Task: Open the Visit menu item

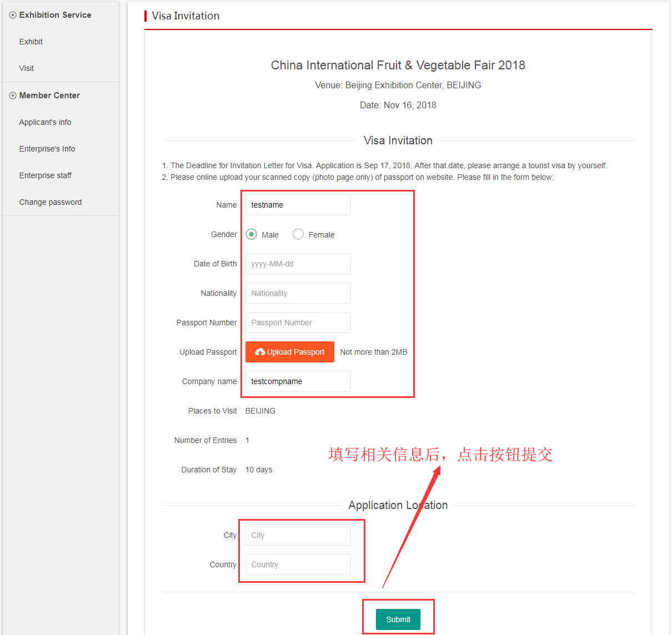Action: (27, 68)
